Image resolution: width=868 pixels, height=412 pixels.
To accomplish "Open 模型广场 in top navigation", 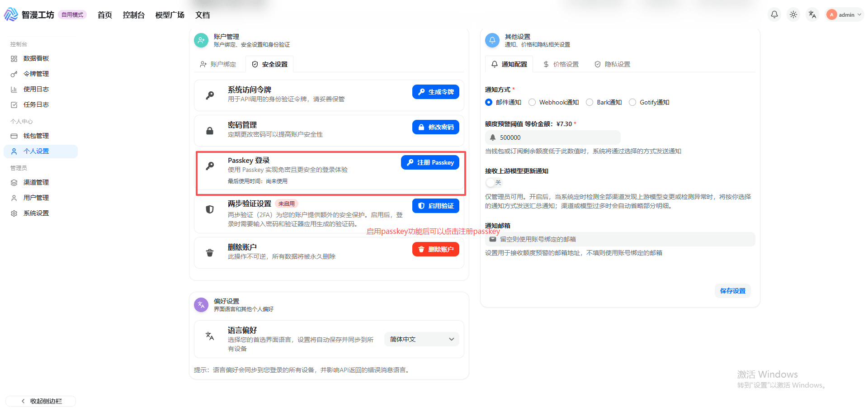I will point(170,15).
